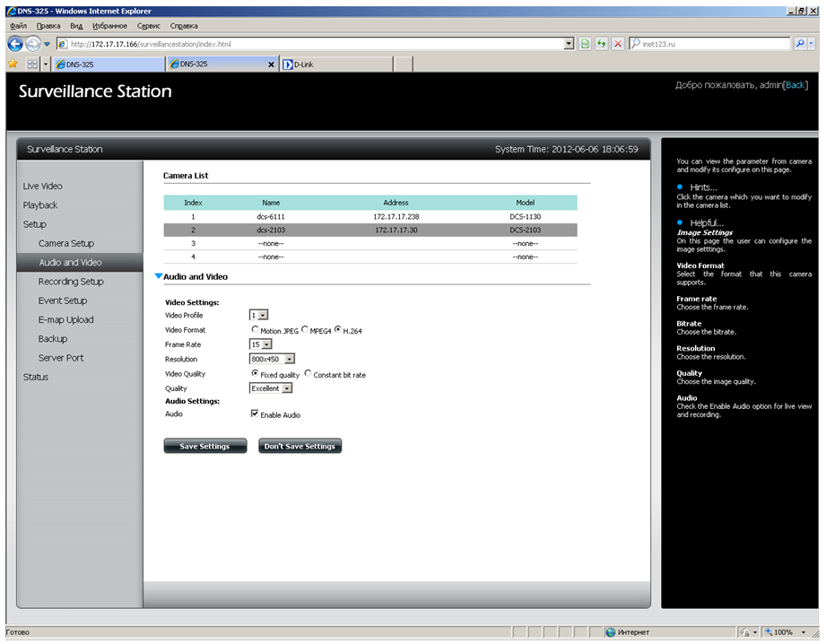Open the Video Profile dropdown
Viewport: 826px width, 644px height.
[x=264, y=315]
